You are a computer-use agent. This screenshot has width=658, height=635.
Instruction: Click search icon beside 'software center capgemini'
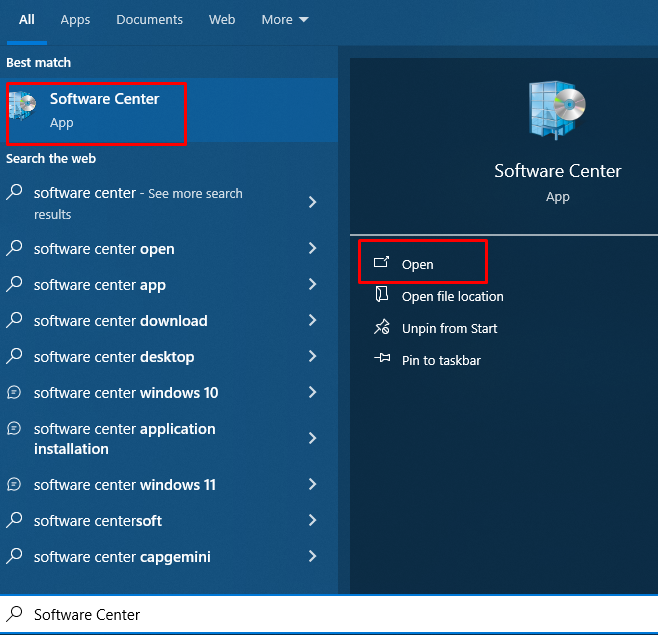tap(14, 556)
